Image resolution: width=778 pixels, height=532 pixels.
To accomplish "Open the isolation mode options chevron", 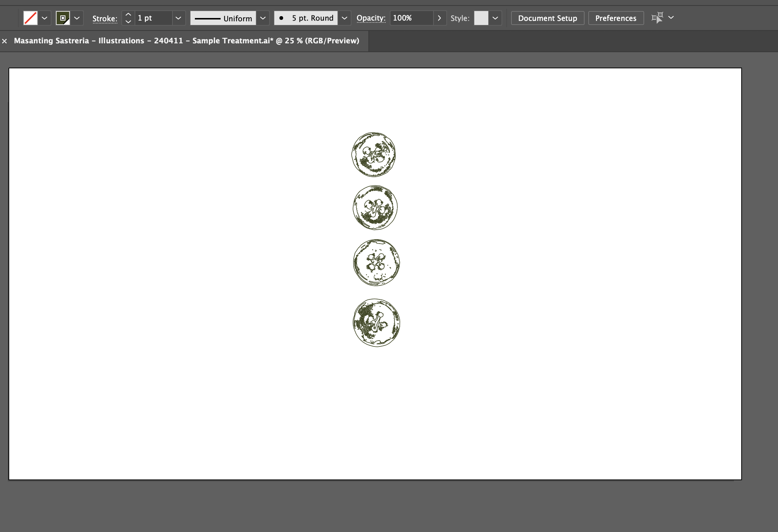I will 671,18.
